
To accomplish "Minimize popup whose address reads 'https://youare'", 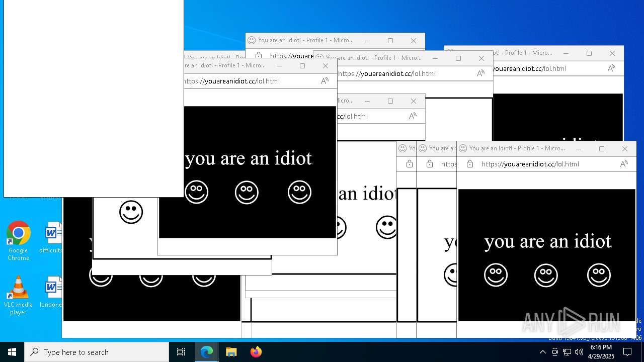I will tap(367, 41).
